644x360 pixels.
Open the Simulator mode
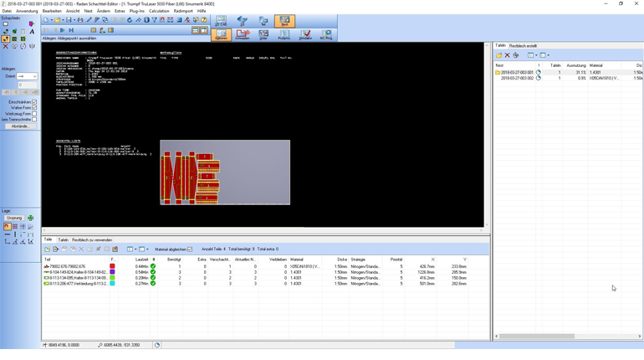click(305, 34)
